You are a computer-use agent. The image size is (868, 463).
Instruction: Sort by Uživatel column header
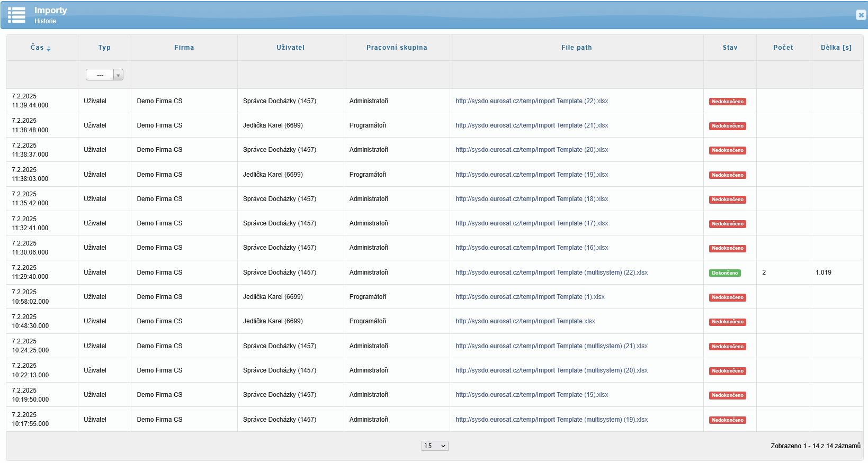pos(290,48)
